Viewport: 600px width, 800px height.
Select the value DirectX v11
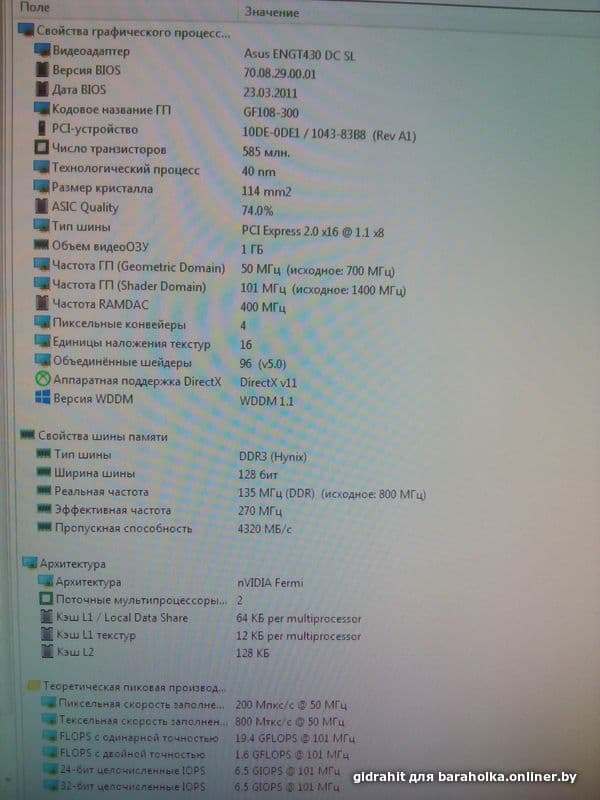[268, 382]
